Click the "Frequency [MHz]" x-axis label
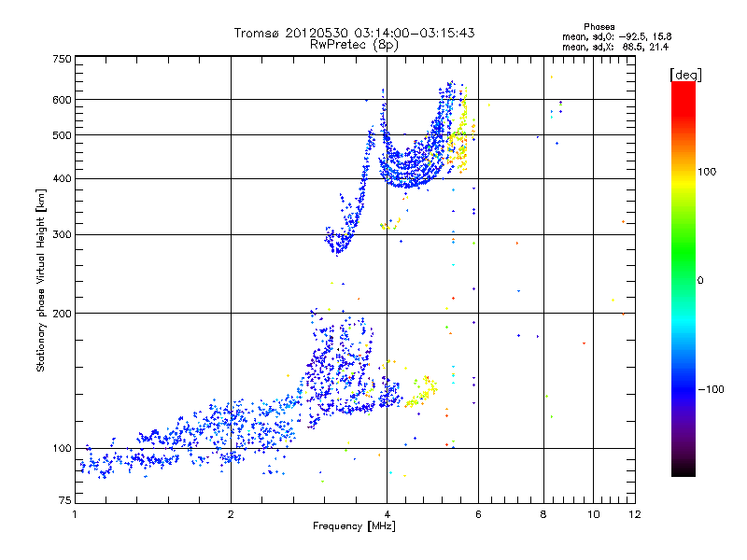Screen dimensions: 747x560 coord(354,526)
